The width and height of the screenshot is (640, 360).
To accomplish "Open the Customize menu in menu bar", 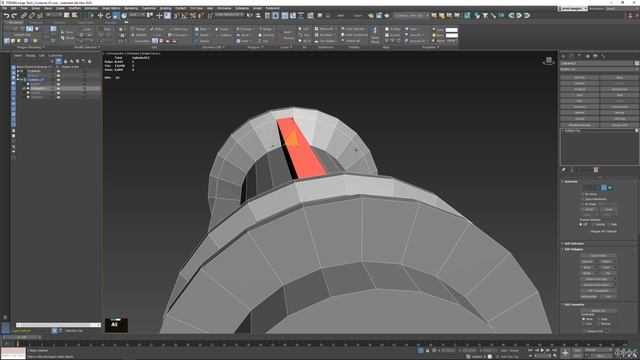I will pyautogui.click(x=149, y=8).
